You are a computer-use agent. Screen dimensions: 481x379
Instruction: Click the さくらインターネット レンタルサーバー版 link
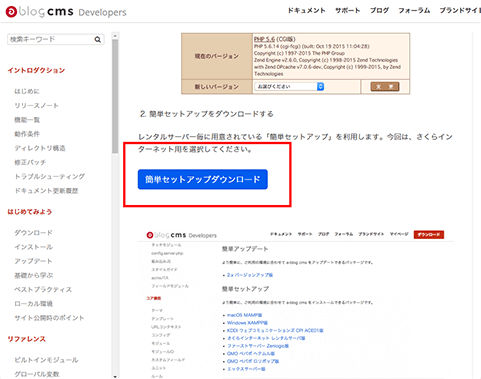[266, 338]
